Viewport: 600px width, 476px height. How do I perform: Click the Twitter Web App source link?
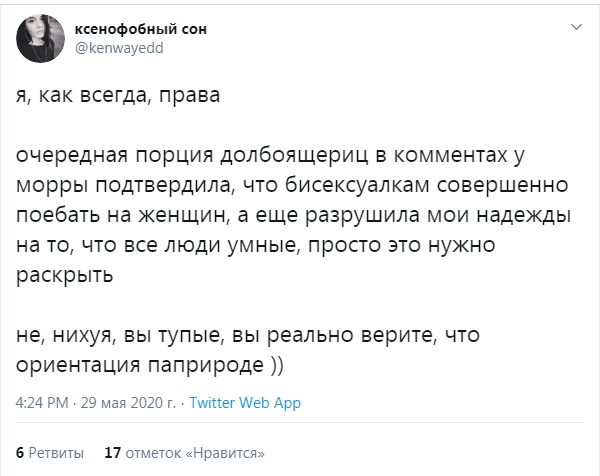pos(245,403)
